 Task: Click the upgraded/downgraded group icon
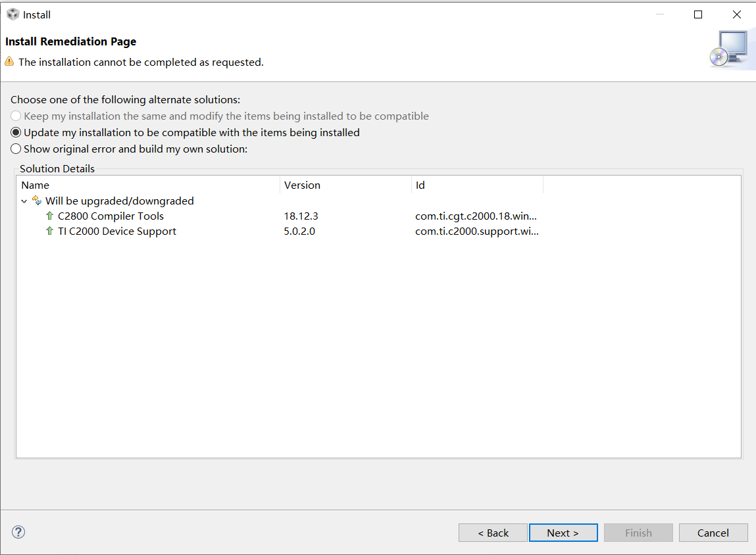click(x=37, y=201)
